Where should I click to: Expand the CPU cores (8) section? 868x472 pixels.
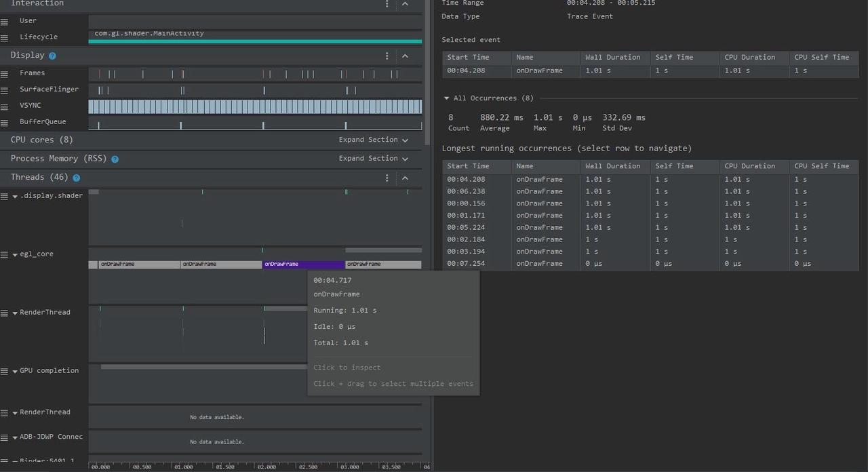click(374, 140)
